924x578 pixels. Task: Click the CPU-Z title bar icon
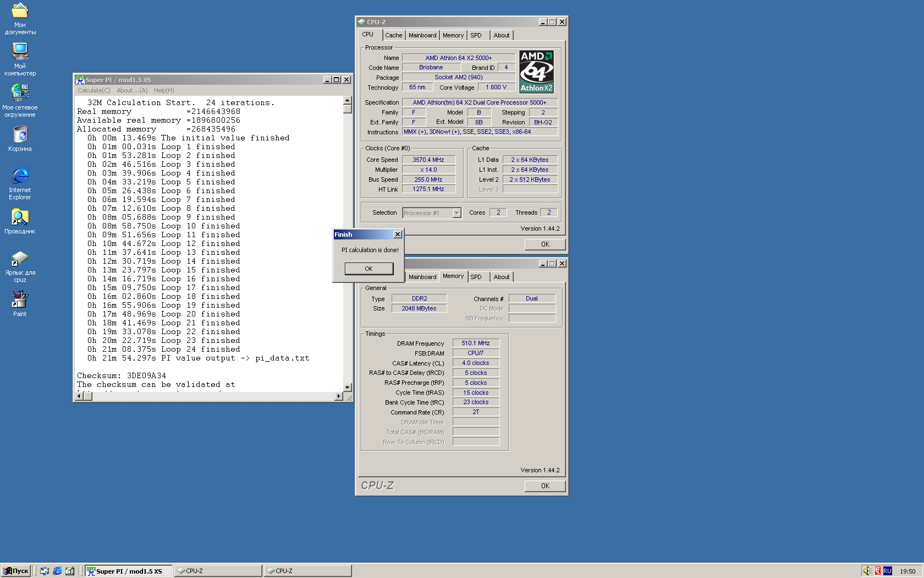tap(361, 22)
